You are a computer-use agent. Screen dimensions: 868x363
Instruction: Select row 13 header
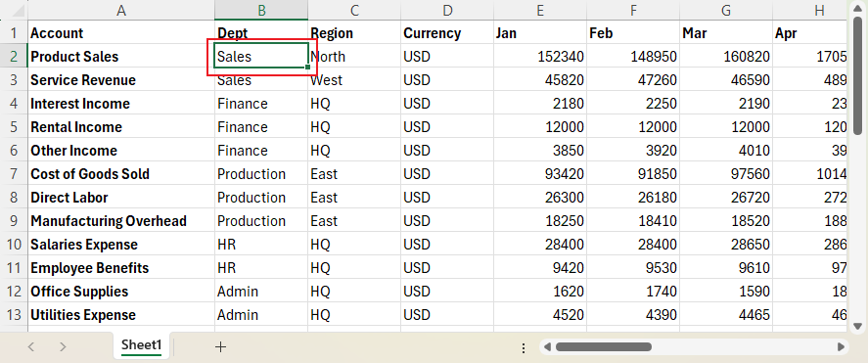(14, 315)
